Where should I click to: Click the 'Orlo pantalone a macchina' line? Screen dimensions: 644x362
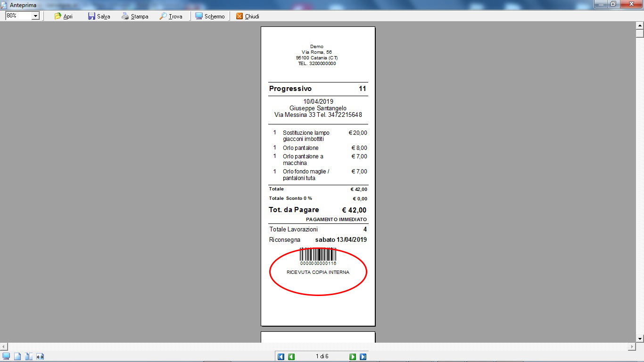pyautogui.click(x=318, y=159)
